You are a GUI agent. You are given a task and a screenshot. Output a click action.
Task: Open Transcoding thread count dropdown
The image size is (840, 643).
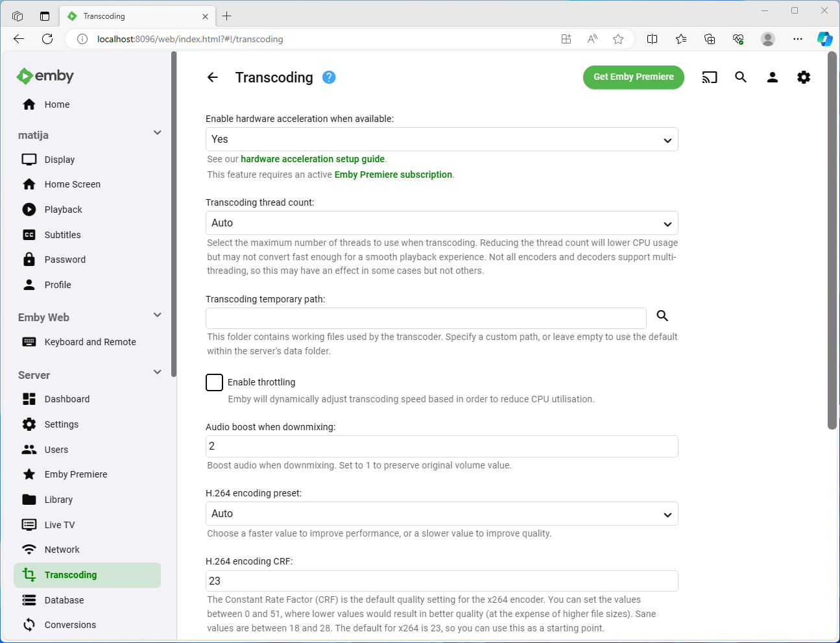442,223
